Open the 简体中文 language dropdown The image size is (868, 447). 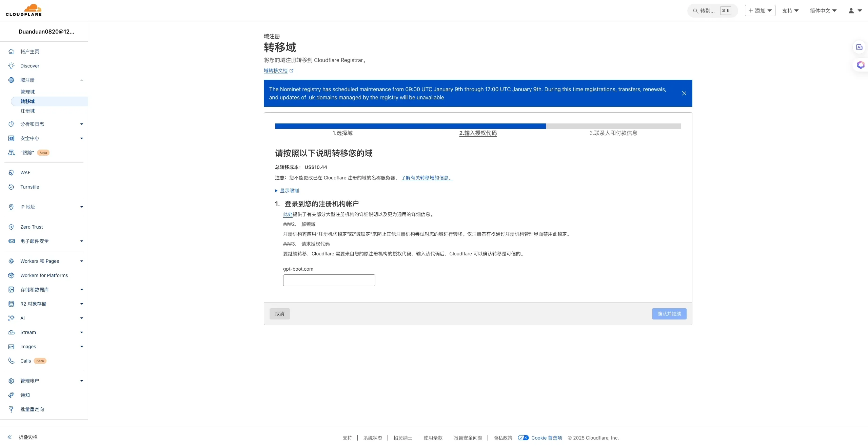click(823, 11)
